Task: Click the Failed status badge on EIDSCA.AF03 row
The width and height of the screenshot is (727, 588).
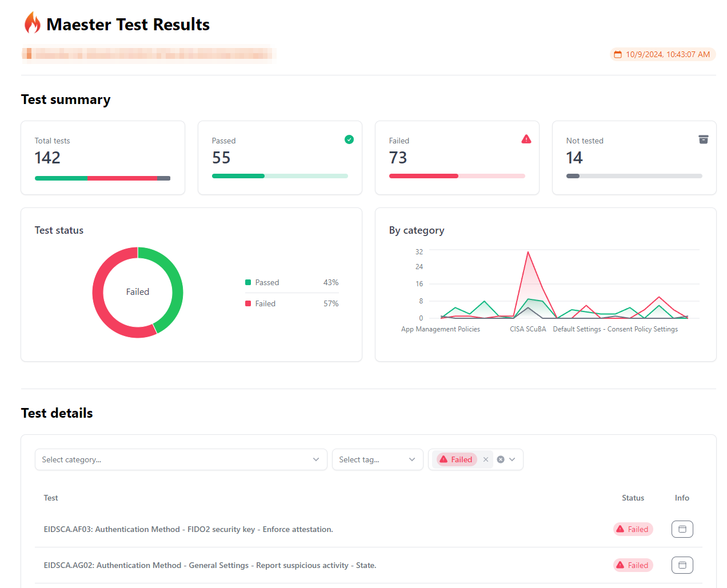Action: tap(633, 529)
